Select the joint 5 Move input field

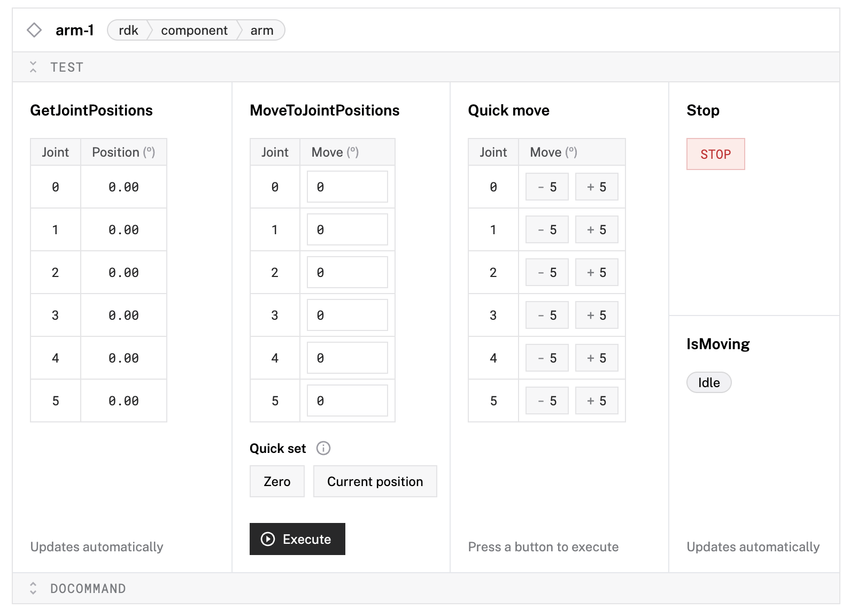[347, 401]
